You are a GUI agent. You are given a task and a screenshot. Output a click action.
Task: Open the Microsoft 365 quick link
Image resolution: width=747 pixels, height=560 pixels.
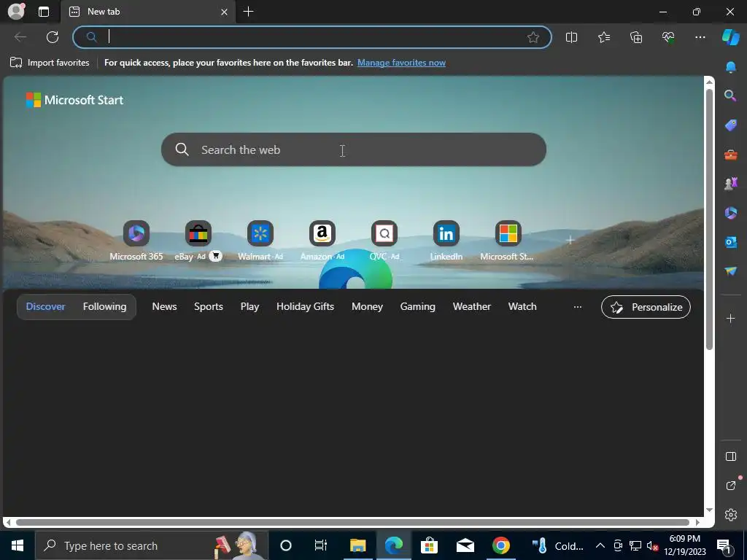point(136,241)
